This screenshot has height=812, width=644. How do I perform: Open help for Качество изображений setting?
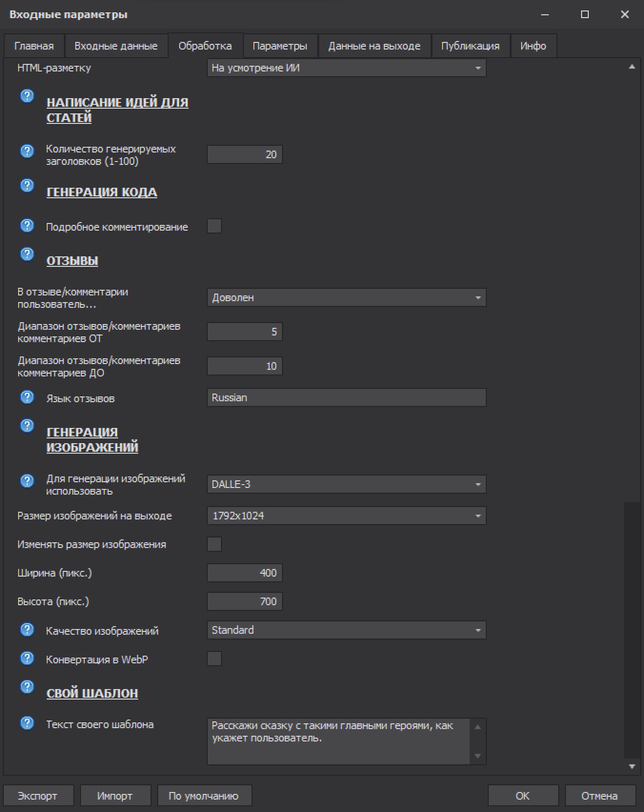tap(27, 629)
